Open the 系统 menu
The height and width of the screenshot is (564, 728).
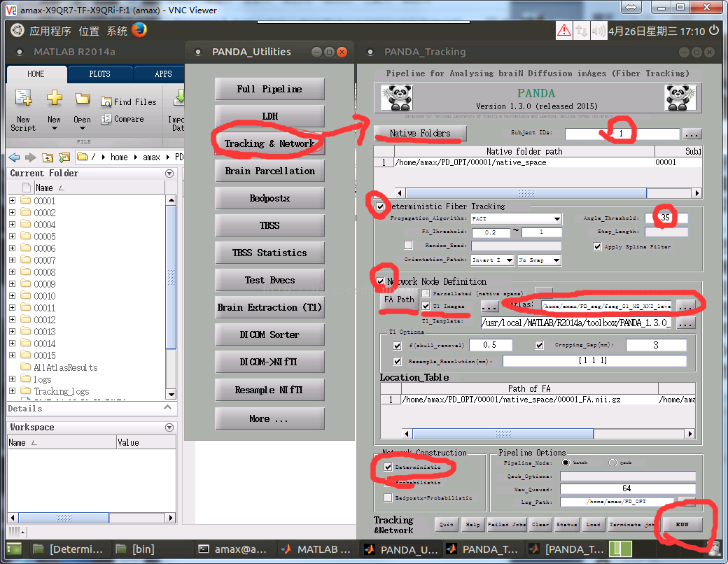pyautogui.click(x=117, y=31)
